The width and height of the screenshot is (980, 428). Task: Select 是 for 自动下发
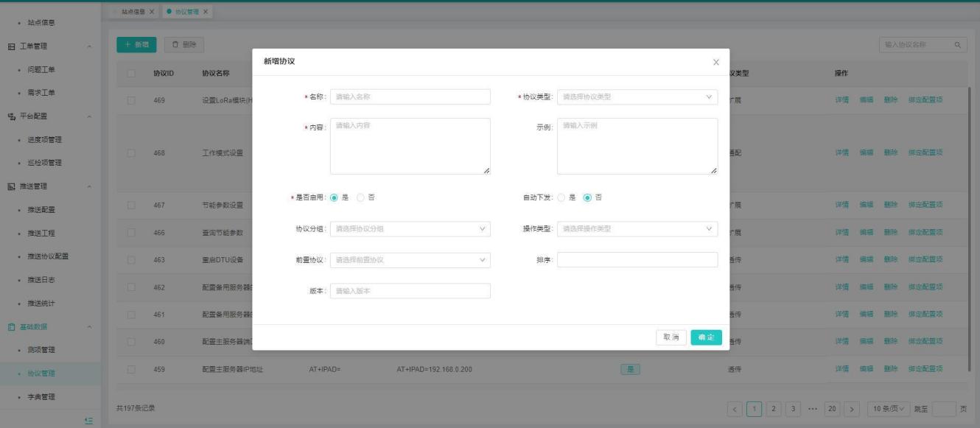[x=562, y=197]
